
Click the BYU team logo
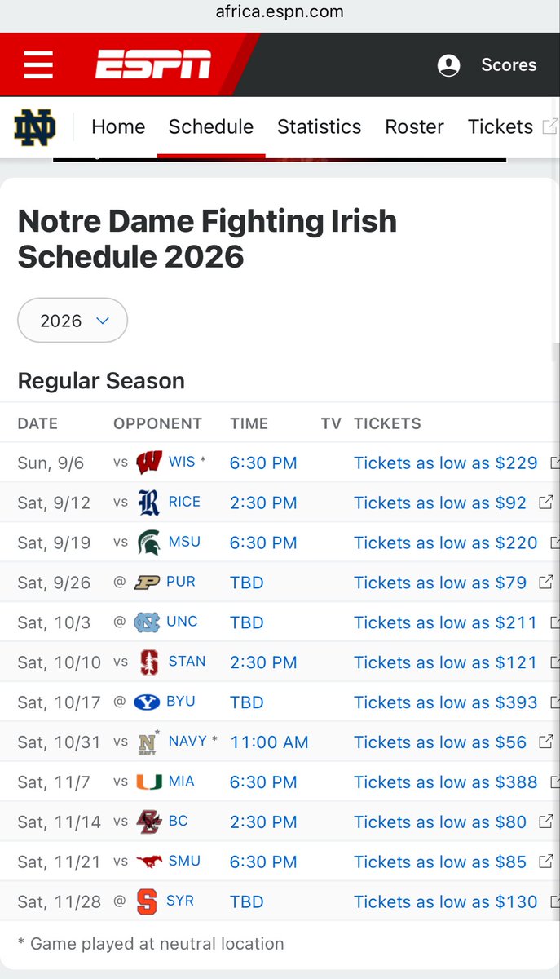(148, 702)
